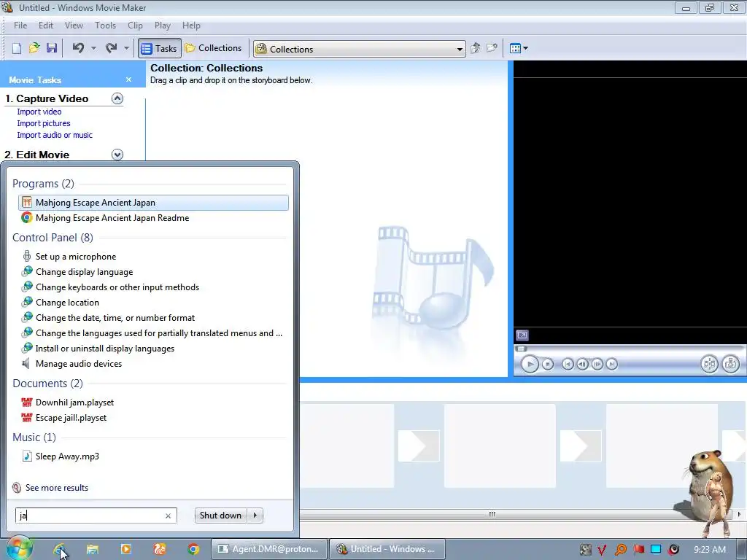The image size is (747, 560).
Task: Click the Up One Level icon
Action: click(475, 48)
